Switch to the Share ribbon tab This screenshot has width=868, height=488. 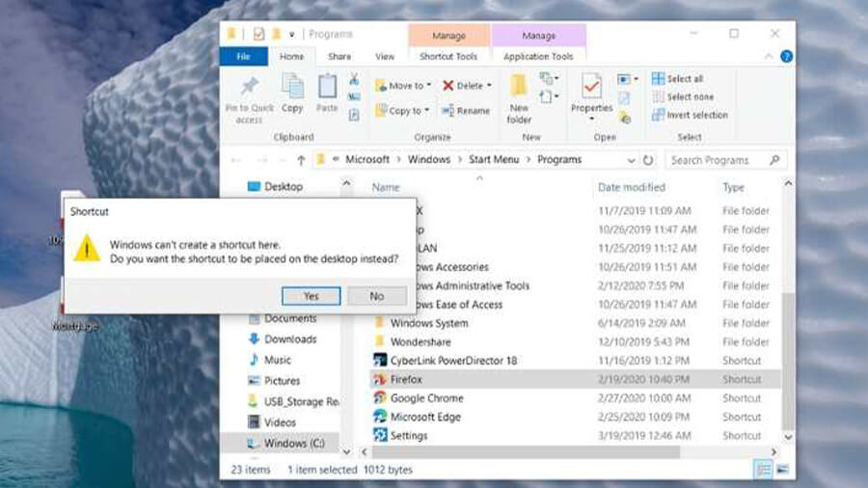[x=339, y=57]
